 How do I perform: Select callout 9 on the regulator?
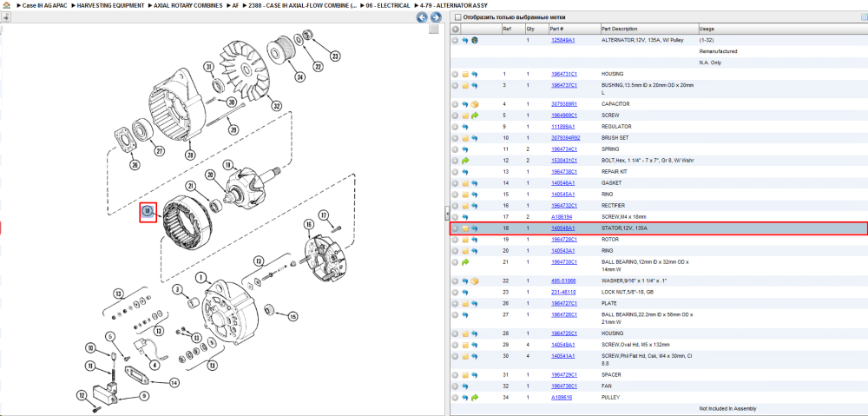[x=143, y=395]
